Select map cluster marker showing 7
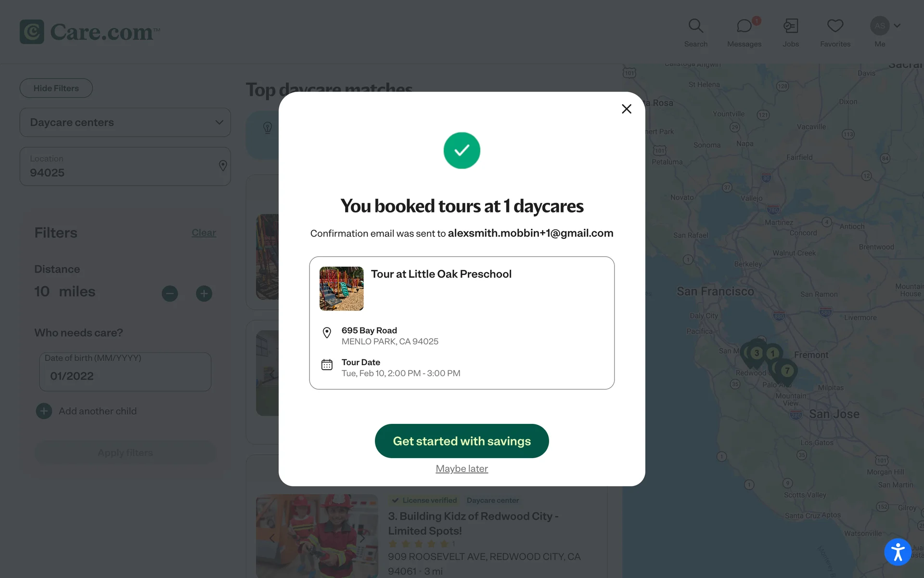Viewport: 924px width, 578px height. [787, 371]
